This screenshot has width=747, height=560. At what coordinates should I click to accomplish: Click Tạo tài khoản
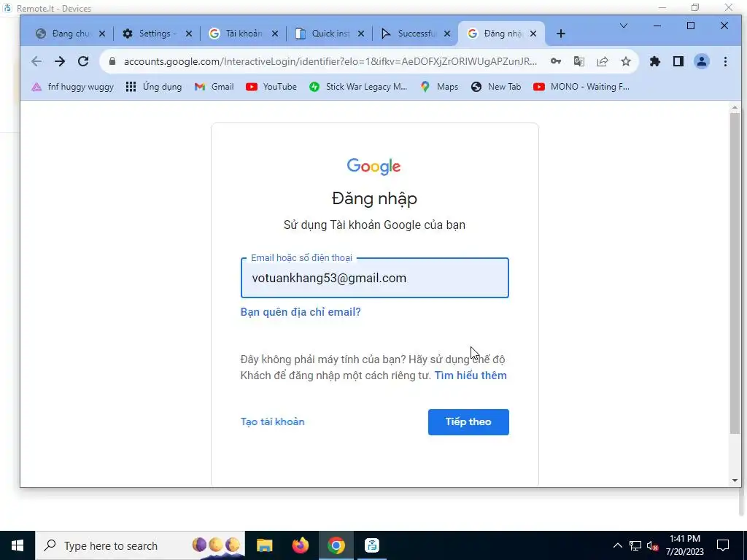pyautogui.click(x=273, y=422)
